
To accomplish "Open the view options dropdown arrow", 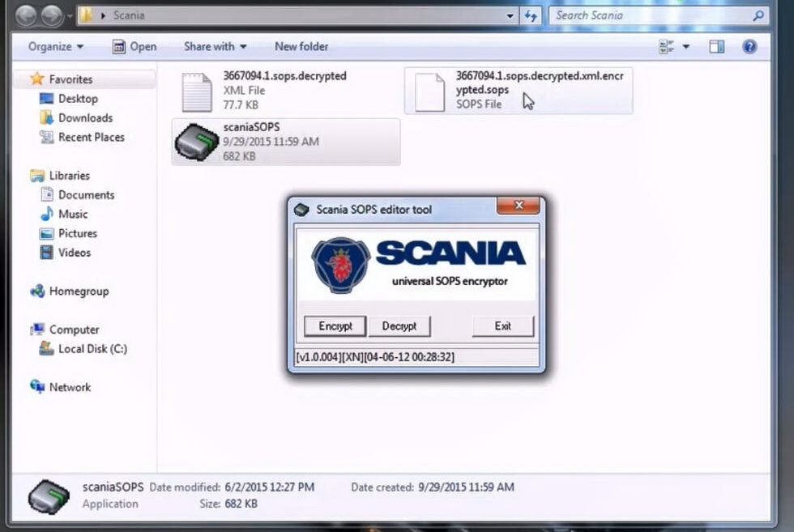I will click(686, 47).
